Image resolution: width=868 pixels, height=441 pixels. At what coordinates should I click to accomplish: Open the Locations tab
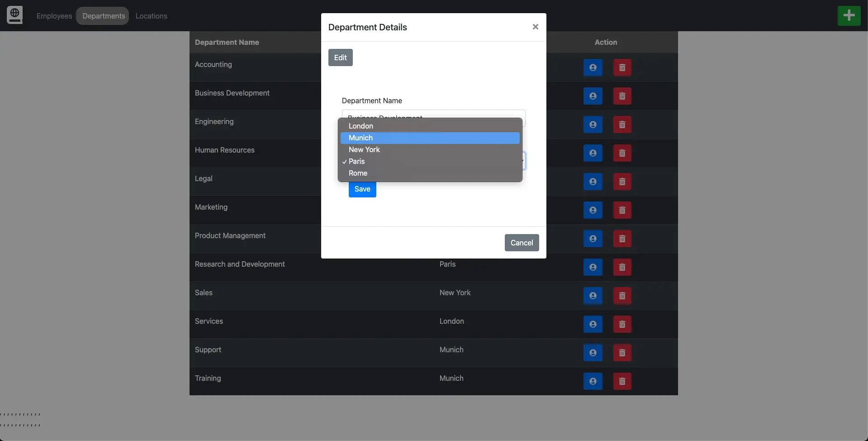151,16
